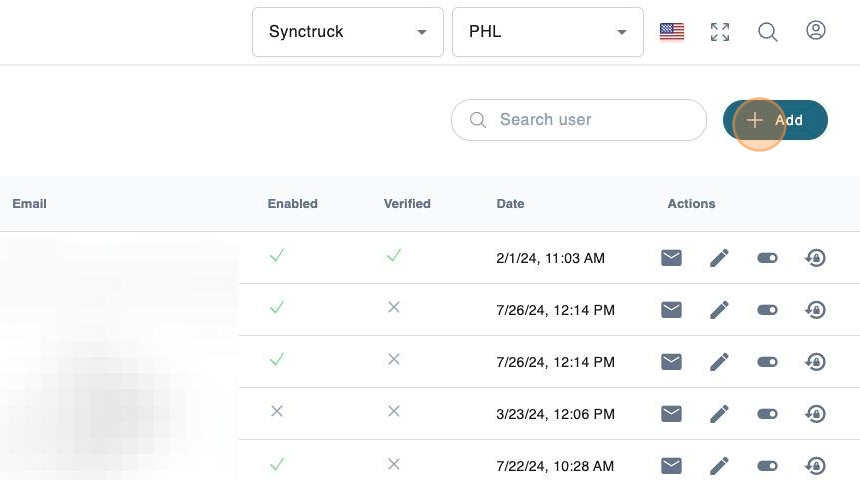Viewport: 860px width, 480px height.
Task: Open the Synctruck company dropdown
Action: (347, 32)
